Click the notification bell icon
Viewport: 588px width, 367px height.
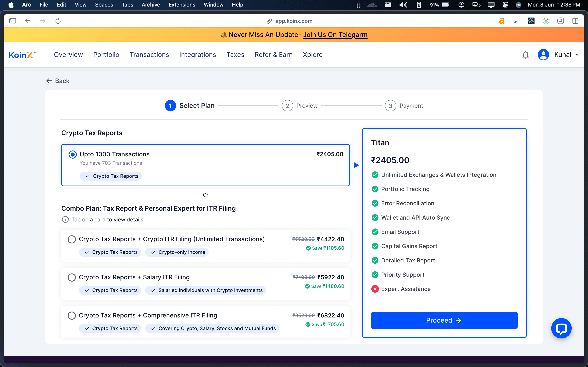[525, 55]
